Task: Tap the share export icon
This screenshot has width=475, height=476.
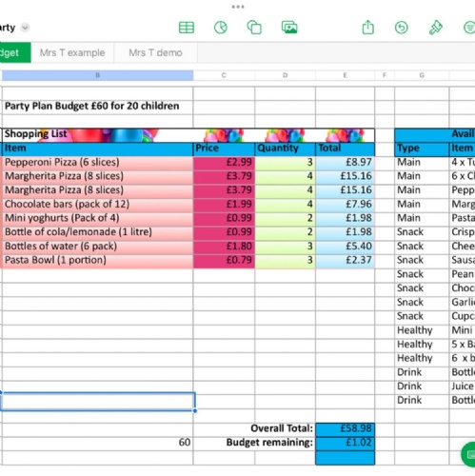Action: click(x=368, y=27)
